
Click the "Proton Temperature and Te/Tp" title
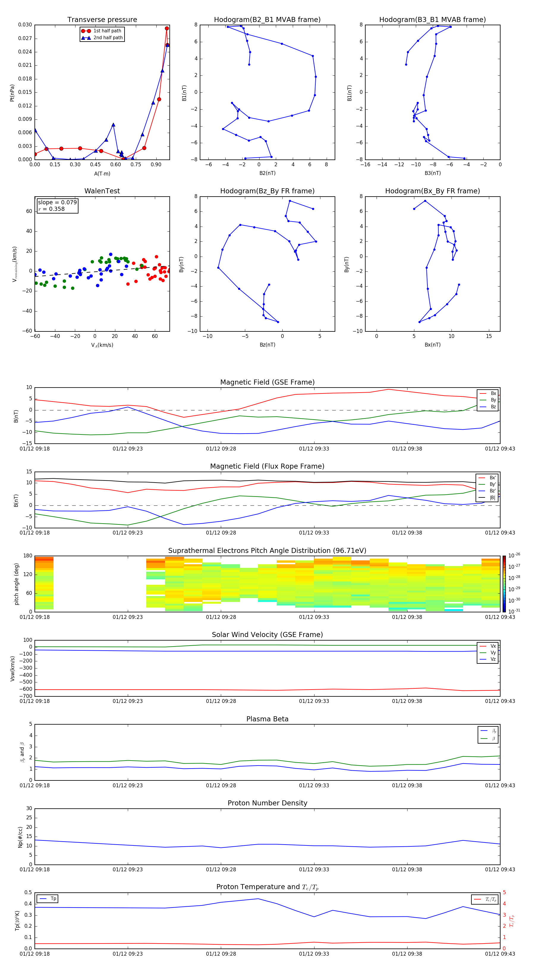tap(267, 887)
